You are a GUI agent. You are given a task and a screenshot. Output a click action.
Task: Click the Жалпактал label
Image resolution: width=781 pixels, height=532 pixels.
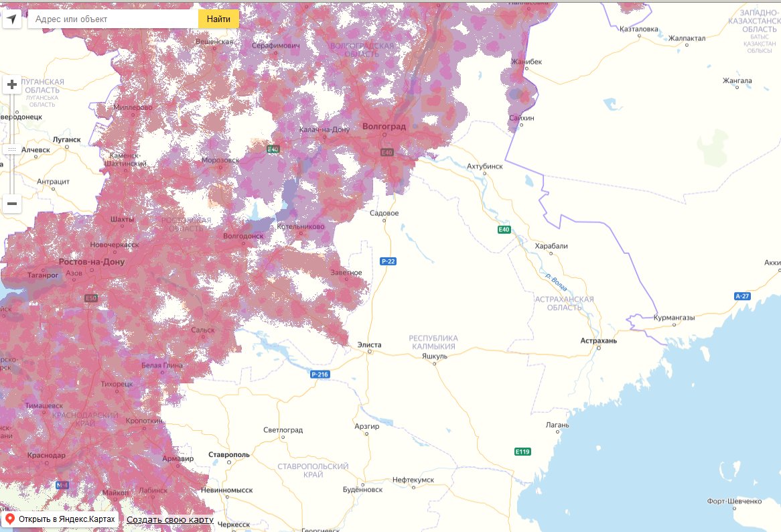point(687,38)
